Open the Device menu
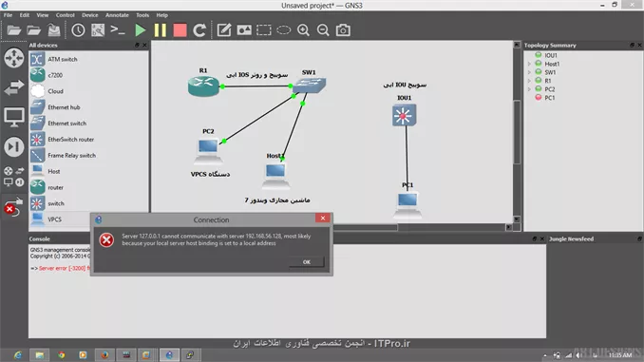The height and width of the screenshot is (362, 644). click(90, 15)
